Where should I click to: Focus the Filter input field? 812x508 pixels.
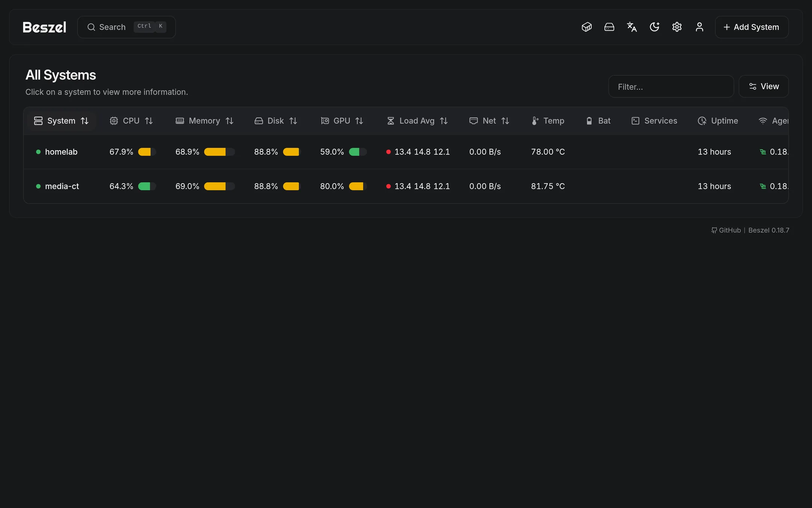tap(671, 87)
